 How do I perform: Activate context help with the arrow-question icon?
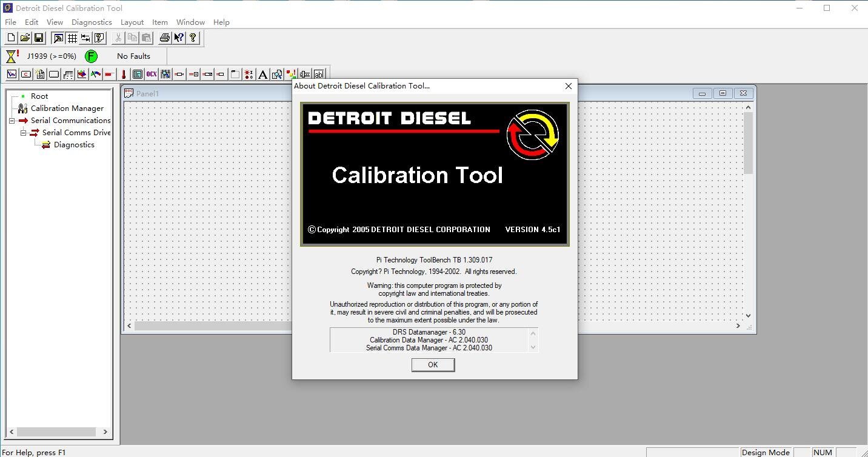tap(179, 38)
